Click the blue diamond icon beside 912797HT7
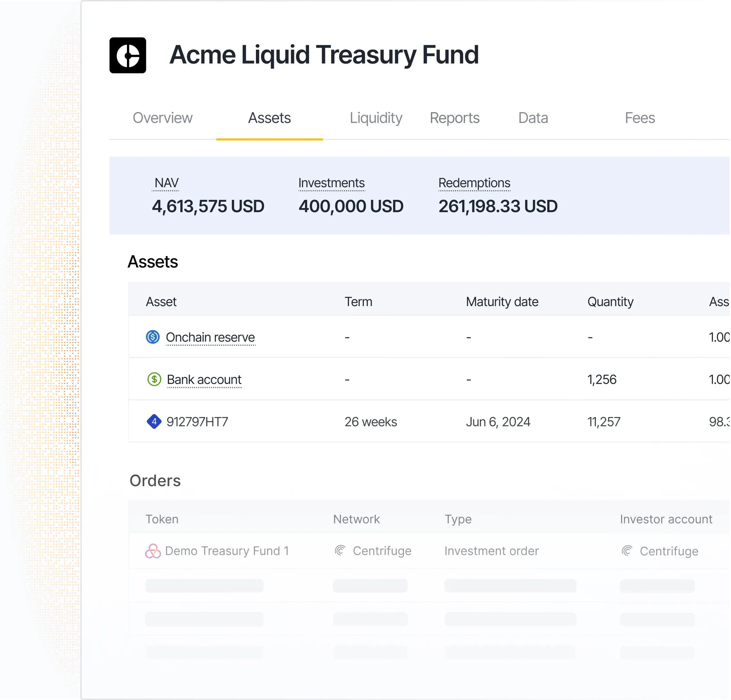The width and height of the screenshot is (731, 700). [x=154, y=421]
